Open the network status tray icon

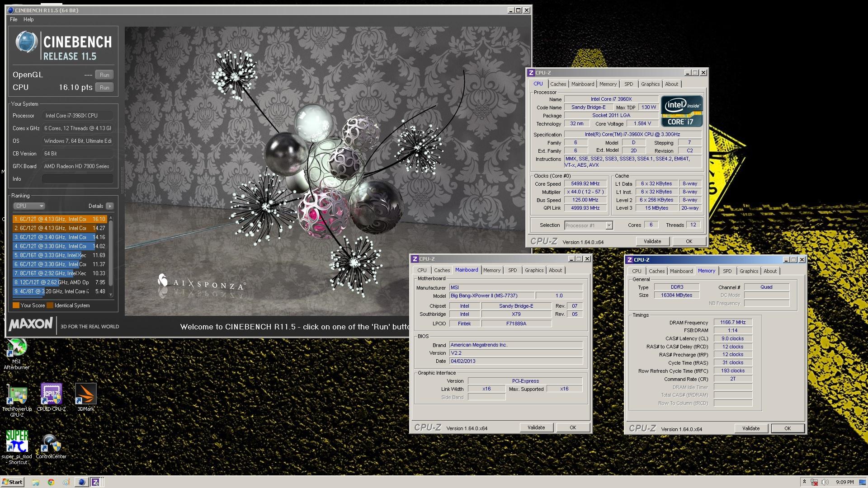(x=814, y=482)
